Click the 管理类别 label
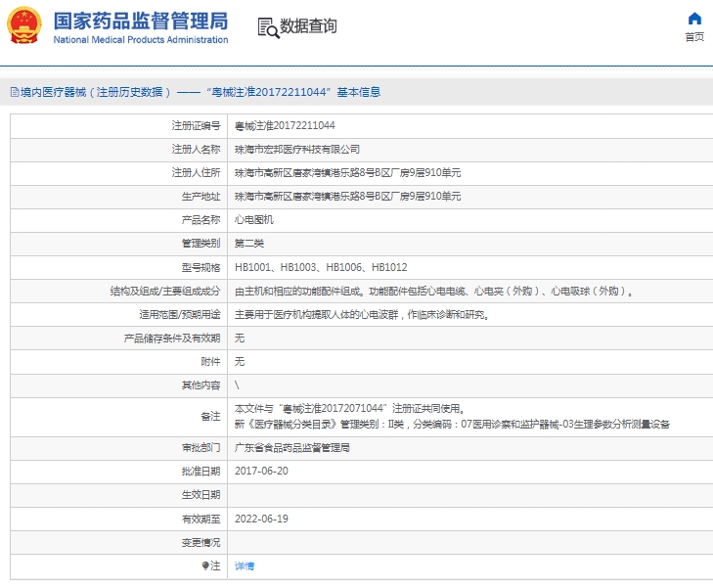Image resolution: width=713 pixels, height=588 pixels. click(x=201, y=244)
